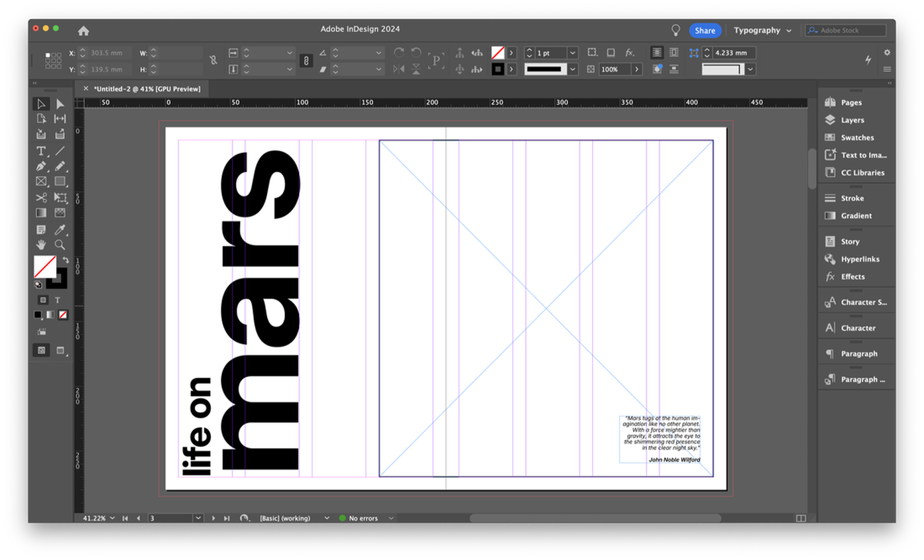
Task: Select the Zoom magnifier tool
Action: click(x=60, y=245)
